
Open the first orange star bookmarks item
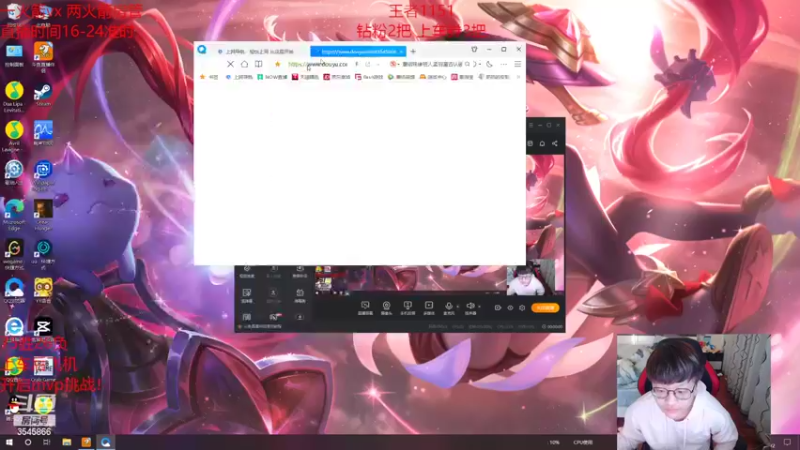[209, 77]
